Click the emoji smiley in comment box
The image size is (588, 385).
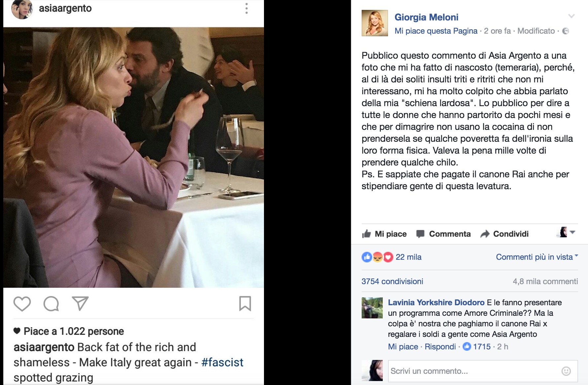pyautogui.click(x=566, y=371)
